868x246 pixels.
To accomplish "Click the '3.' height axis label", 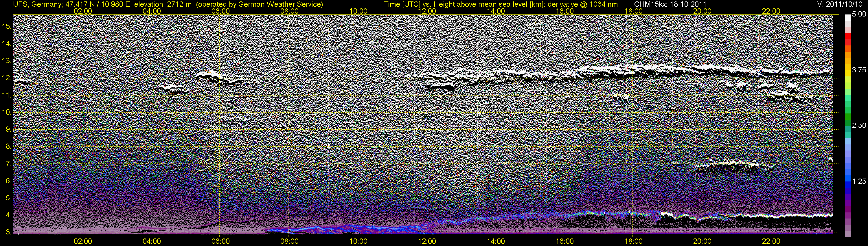I will point(8,232).
